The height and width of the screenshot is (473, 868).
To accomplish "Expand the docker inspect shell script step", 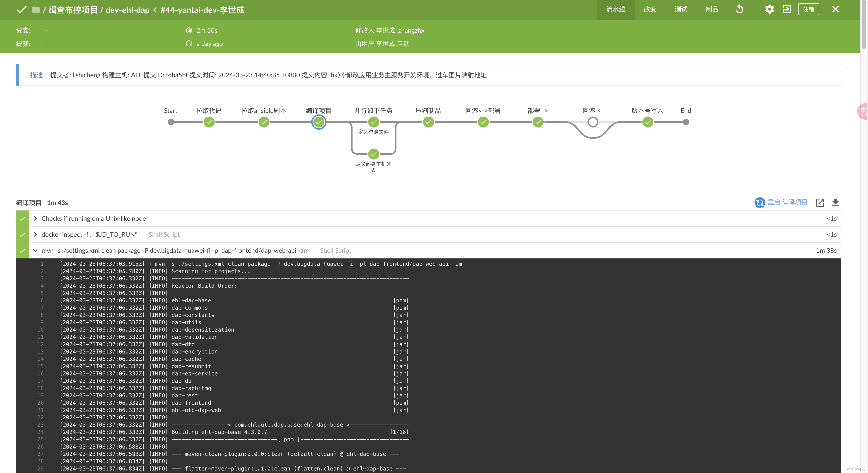I will coord(35,234).
